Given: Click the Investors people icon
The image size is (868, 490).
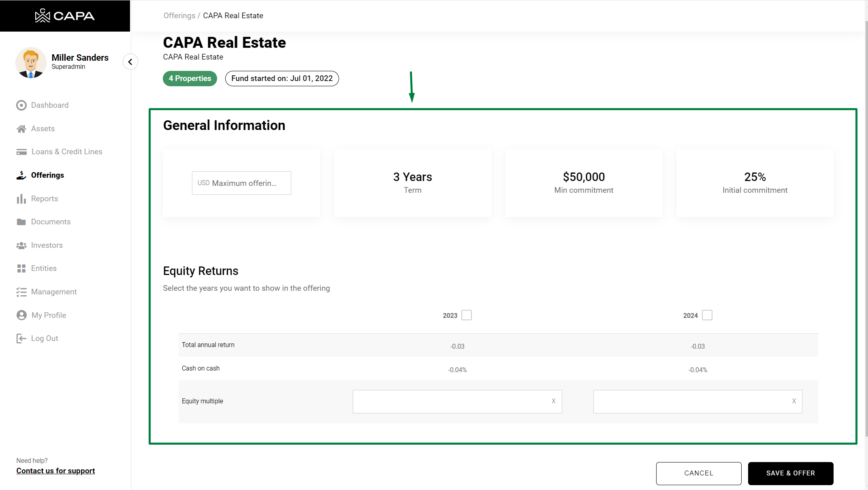Looking at the screenshot, I should point(21,245).
